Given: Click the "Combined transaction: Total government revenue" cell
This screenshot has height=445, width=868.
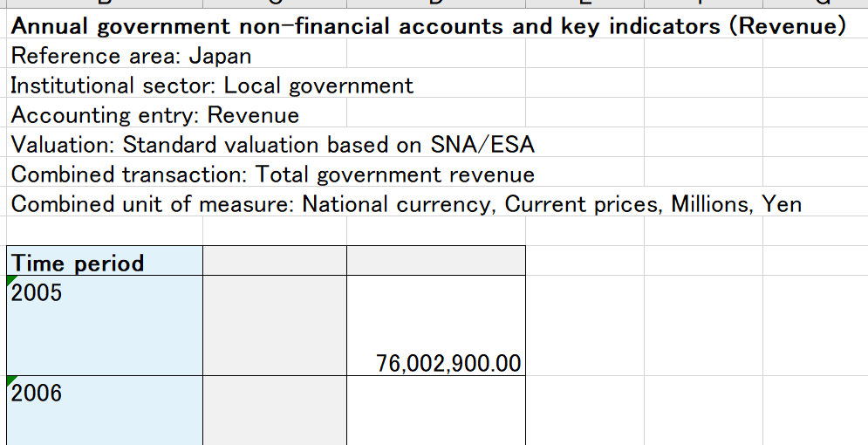Looking at the screenshot, I should pyautogui.click(x=272, y=175).
